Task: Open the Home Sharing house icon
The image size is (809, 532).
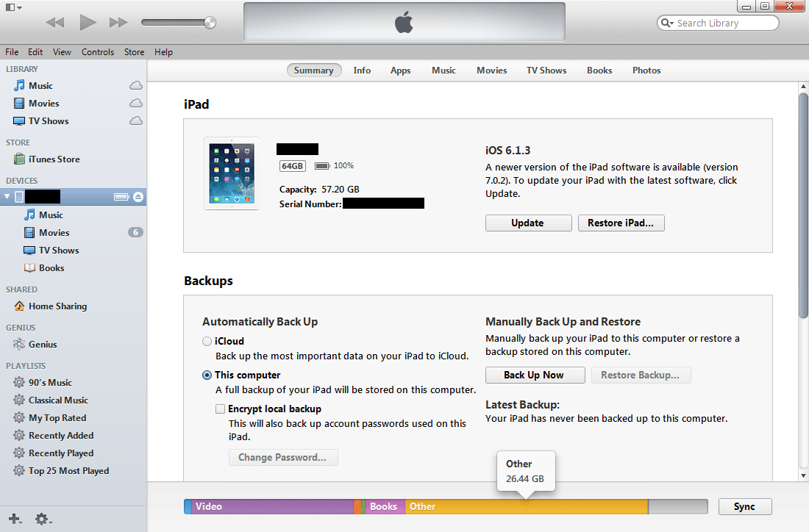Action: click(19, 306)
